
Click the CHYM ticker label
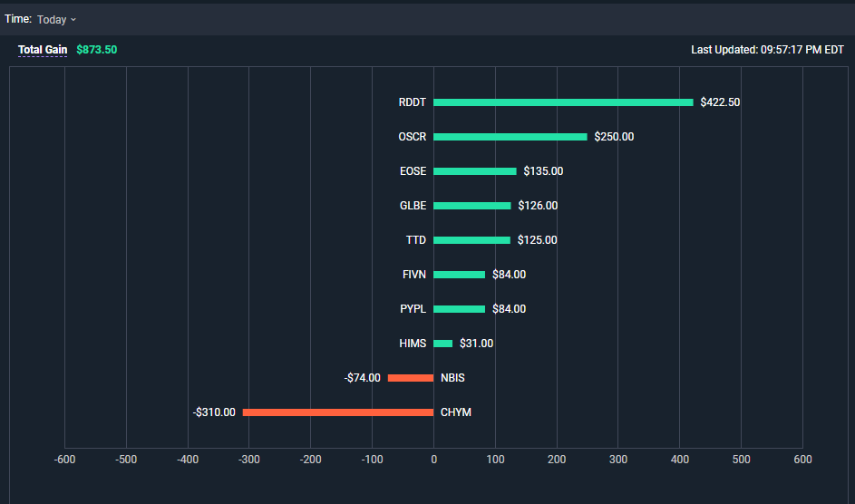tap(456, 412)
